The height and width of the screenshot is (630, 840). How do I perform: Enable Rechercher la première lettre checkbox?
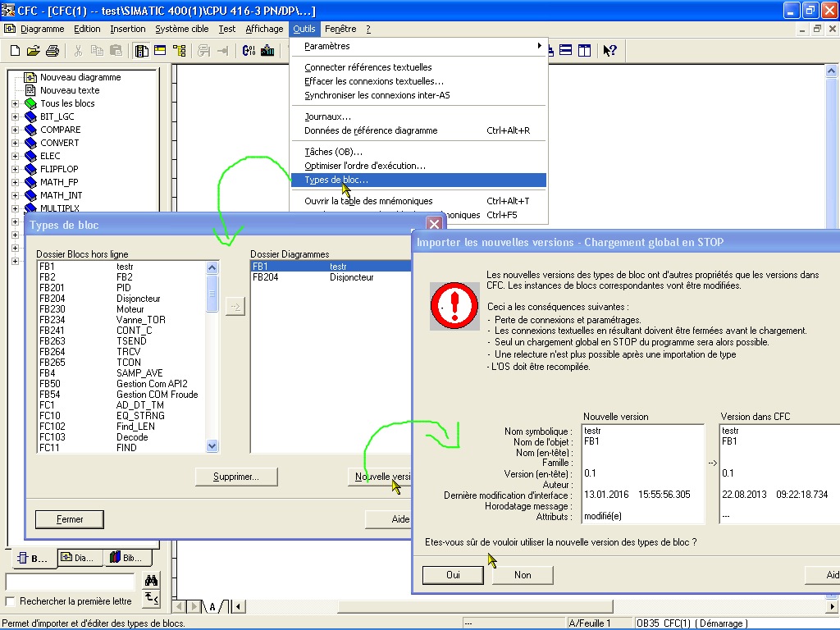pyautogui.click(x=11, y=601)
